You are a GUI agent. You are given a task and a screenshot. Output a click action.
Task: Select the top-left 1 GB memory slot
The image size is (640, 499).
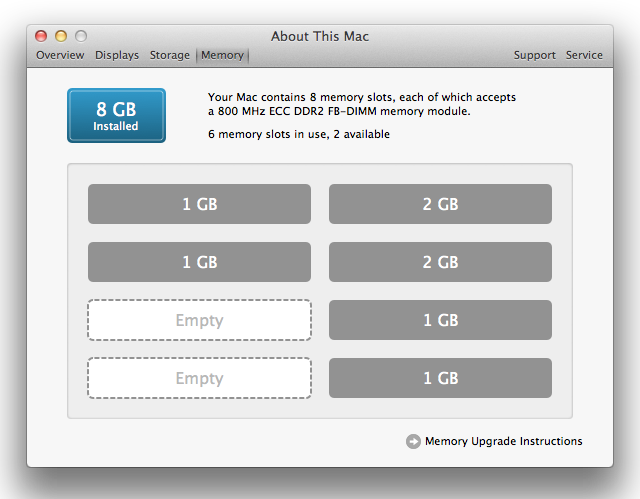(199, 204)
